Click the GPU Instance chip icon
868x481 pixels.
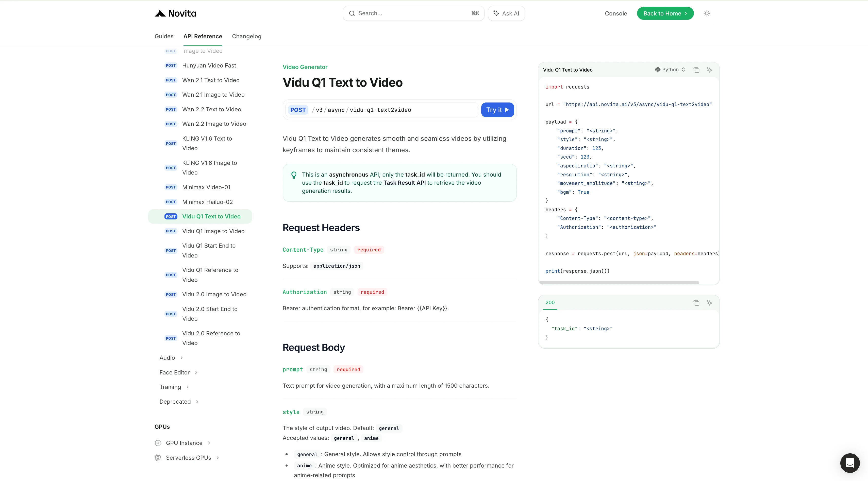click(x=158, y=443)
